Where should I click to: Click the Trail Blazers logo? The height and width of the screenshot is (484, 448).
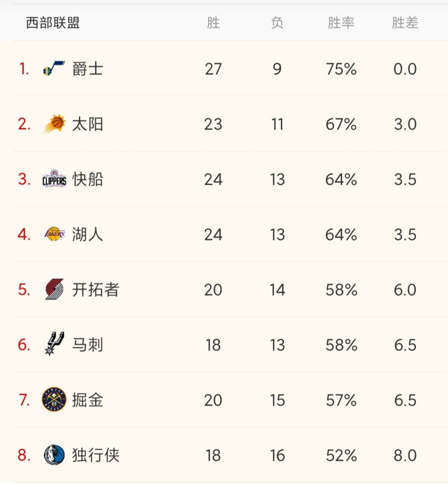54,289
